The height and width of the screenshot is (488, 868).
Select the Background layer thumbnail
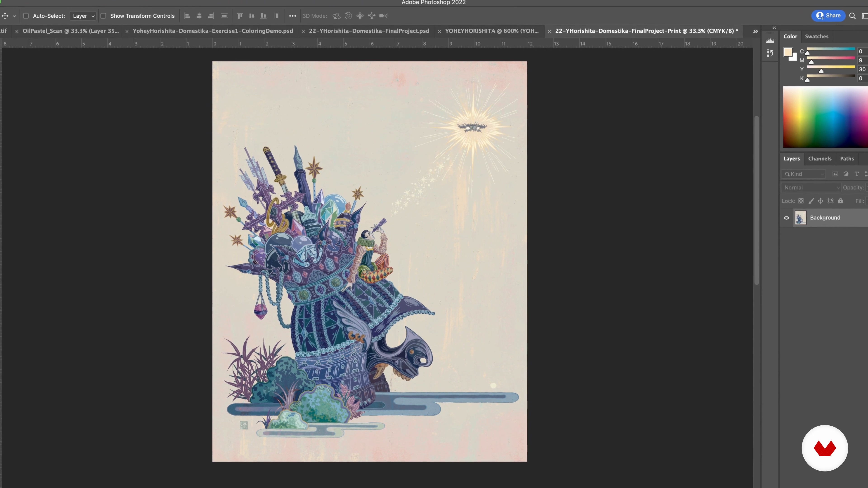coord(801,218)
